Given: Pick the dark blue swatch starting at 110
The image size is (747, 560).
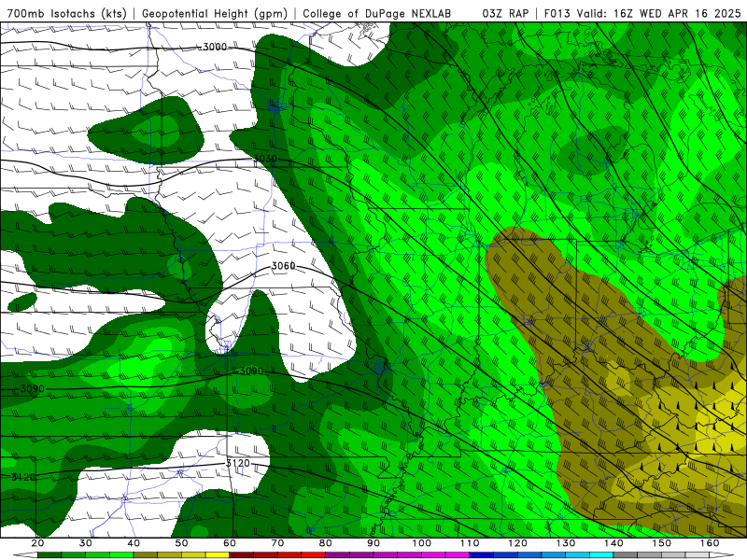Looking at the screenshot, I should click(482, 555).
